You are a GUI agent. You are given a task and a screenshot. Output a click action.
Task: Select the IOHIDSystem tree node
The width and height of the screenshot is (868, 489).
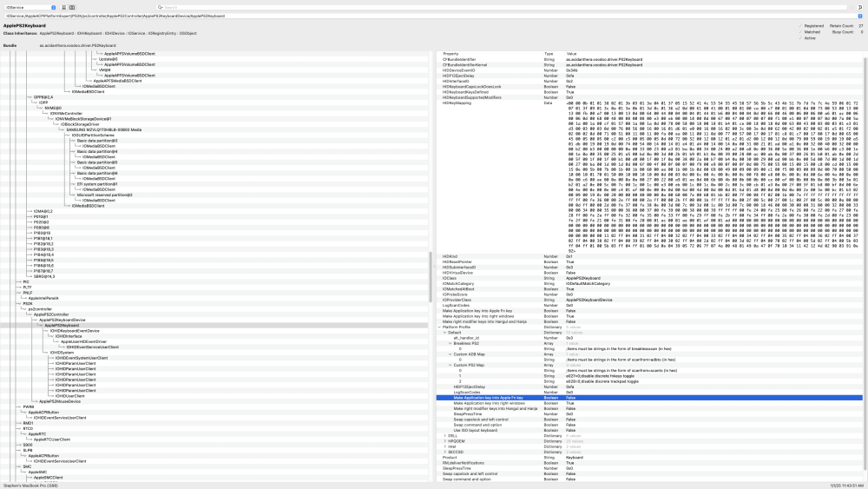(62, 353)
